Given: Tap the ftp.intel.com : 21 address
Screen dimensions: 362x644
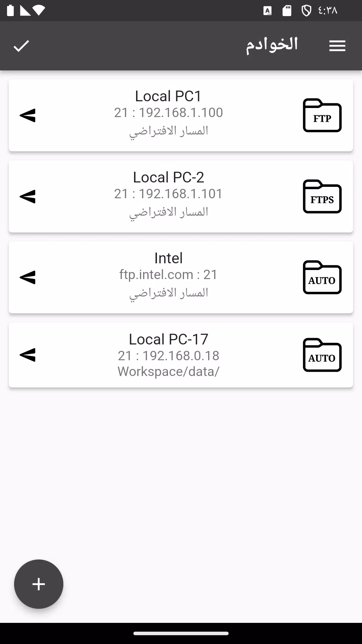Looking at the screenshot, I should coord(168,275).
